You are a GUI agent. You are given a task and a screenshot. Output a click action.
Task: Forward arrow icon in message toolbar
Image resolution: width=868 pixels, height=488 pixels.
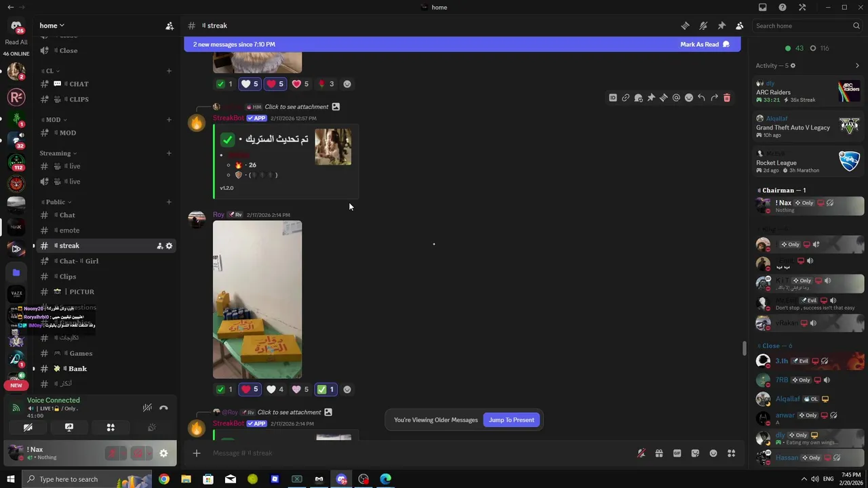pyautogui.click(x=714, y=98)
